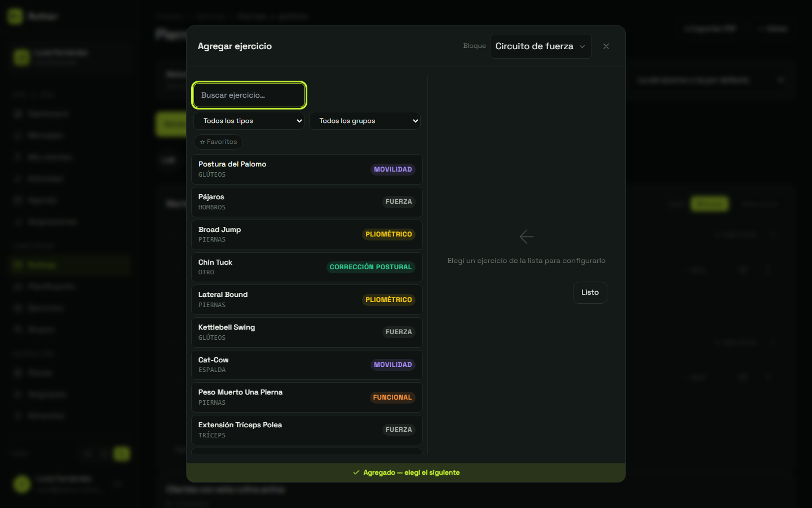Viewport: 812px width, 508px height.
Task: Click the Elegí un ejercicio hint text
Action: (x=527, y=261)
